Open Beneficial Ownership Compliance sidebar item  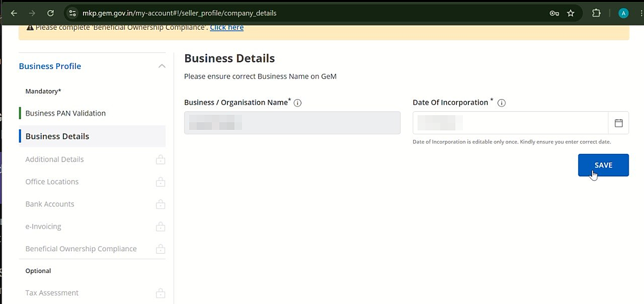tap(81, 249)
